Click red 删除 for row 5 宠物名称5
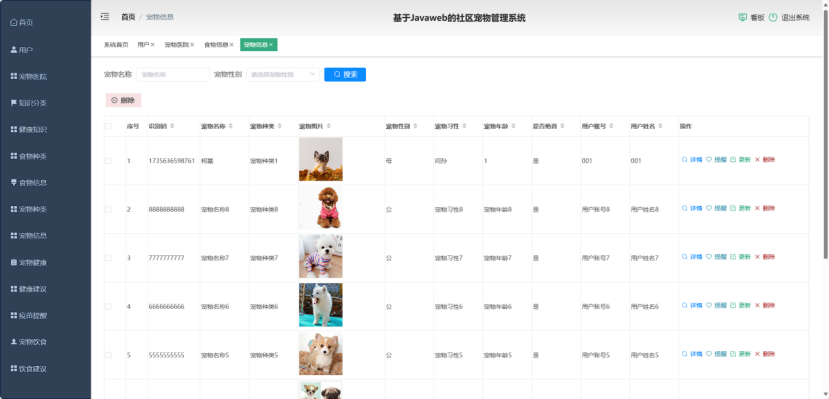 pos(764,354)
